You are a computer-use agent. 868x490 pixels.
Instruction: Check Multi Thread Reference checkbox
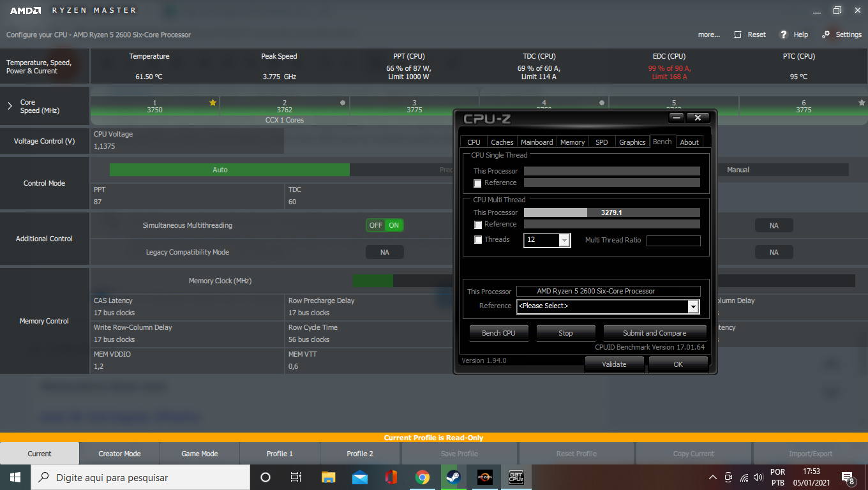[477, 225]
